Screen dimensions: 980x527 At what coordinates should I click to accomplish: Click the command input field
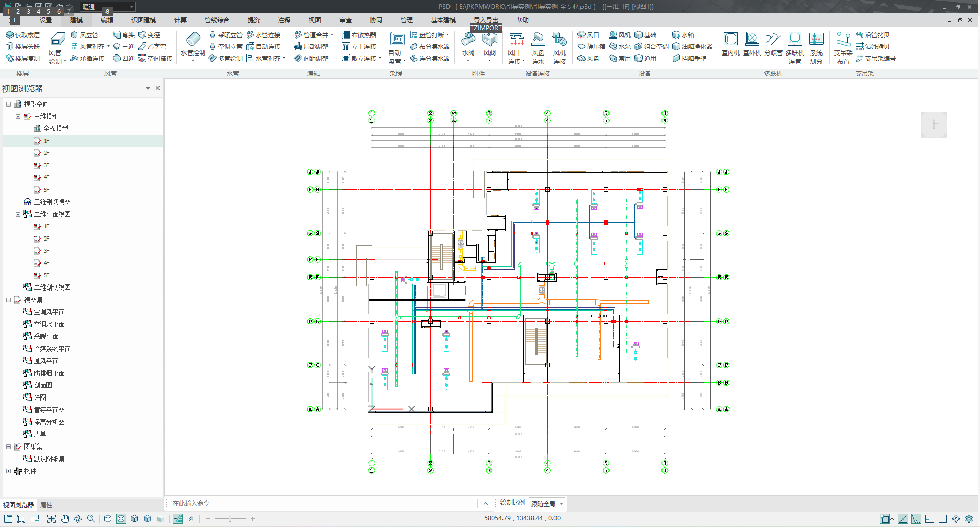321,504
